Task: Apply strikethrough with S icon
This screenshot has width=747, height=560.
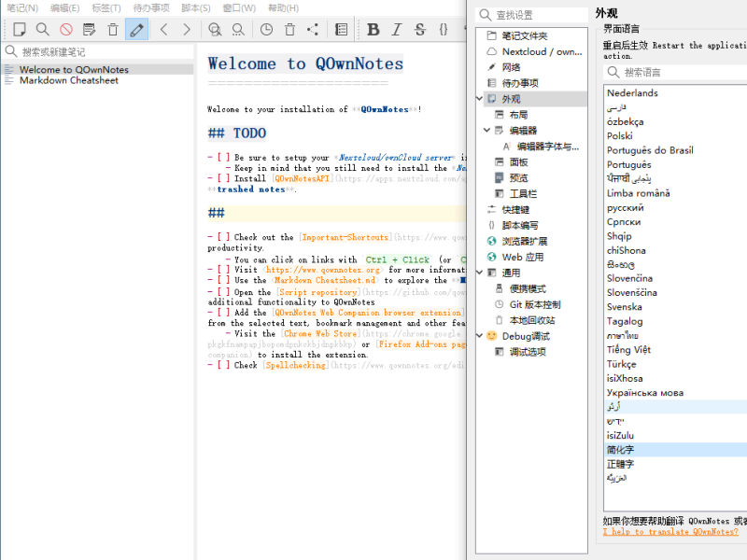Action: coord(419,30)
